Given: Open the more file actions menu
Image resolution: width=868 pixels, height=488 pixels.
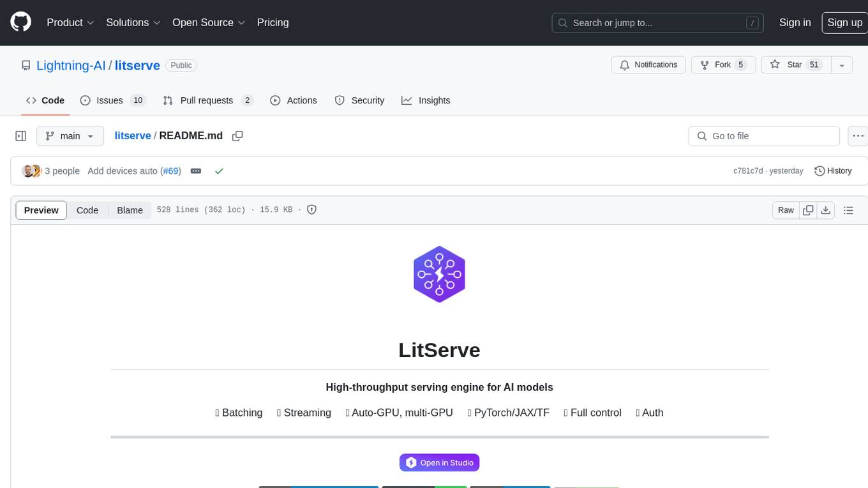Looking at the screenshot, I should click(858, 136).
